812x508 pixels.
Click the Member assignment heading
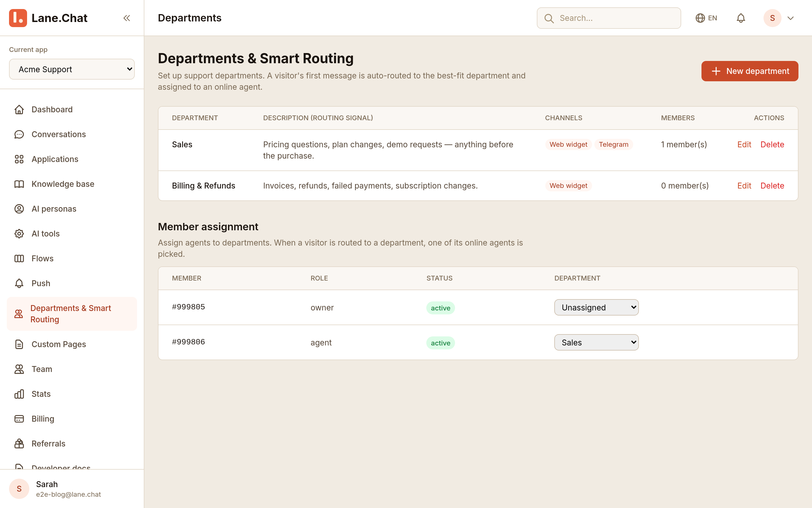(208, 227)
